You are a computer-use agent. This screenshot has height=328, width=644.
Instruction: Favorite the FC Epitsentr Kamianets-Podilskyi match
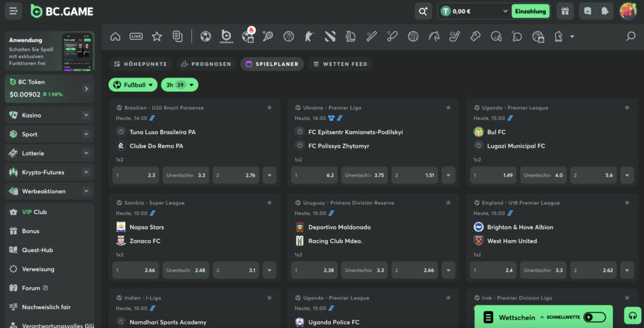point(448,107)
